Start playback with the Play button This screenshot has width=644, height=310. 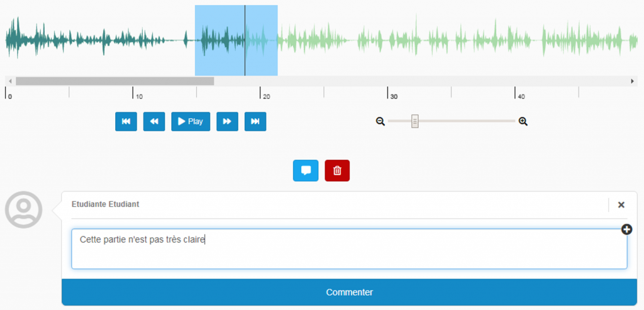coord(191,121)
